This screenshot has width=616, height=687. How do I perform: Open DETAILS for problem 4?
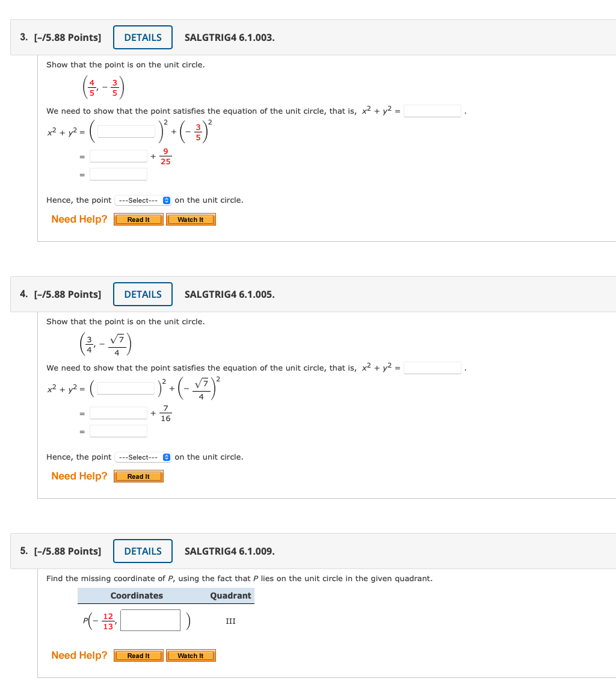143,294
